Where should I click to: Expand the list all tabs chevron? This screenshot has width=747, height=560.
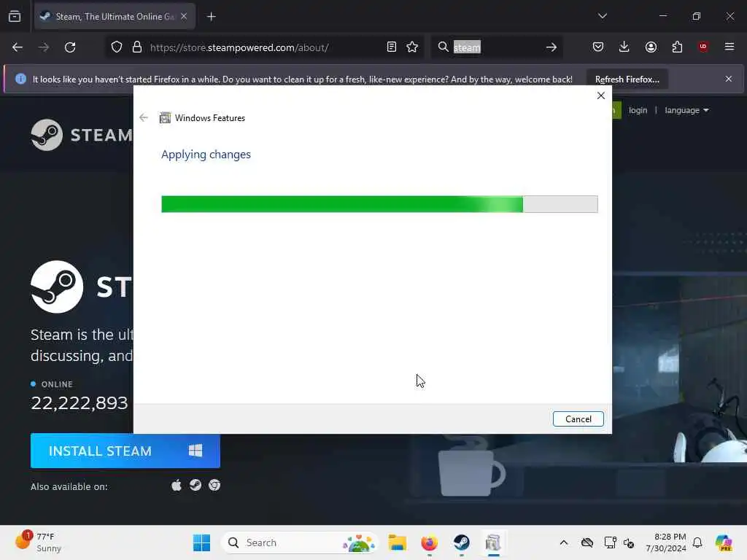(602, 16)
